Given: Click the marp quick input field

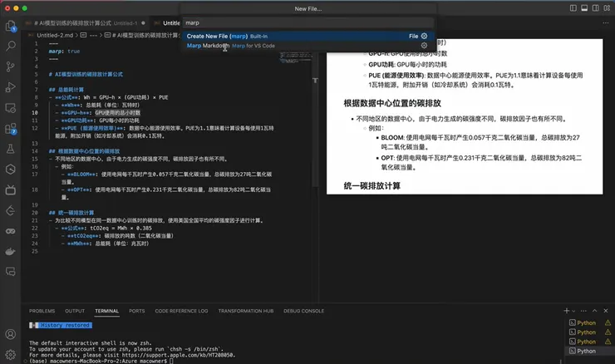Looking at the screenshot, I should pos(307,22).
